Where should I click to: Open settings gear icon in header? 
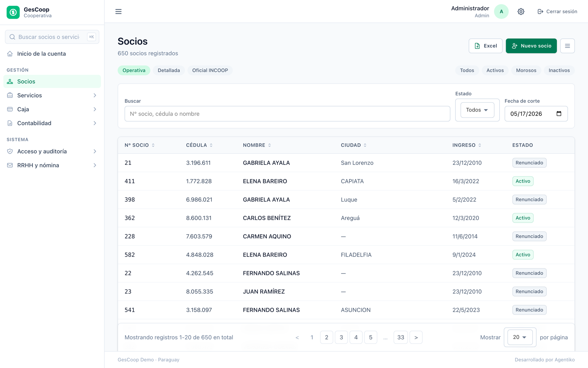coord(521,11)
